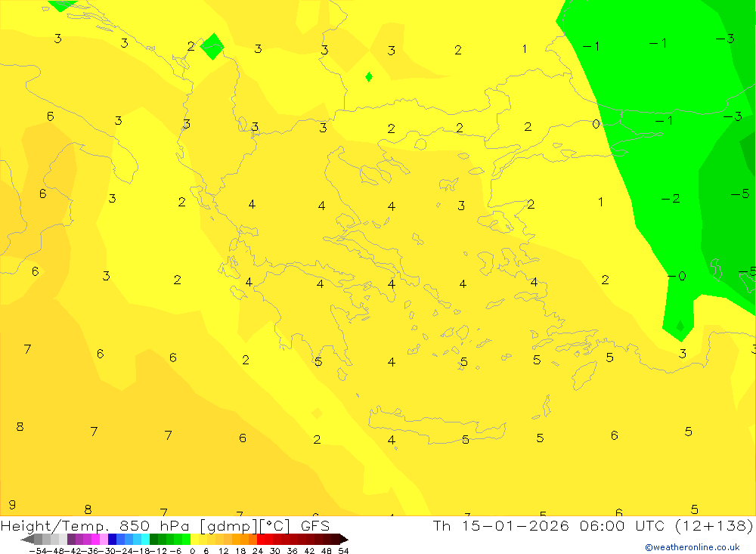Click the '42' legend scale label
Screen dimensions: 756x554
309,551
